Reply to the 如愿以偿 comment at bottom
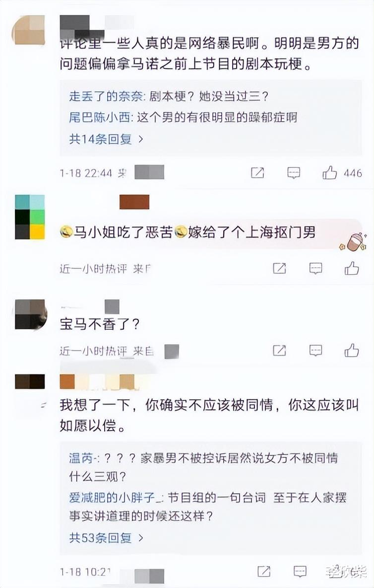This screenshot has width=374, height=588. [300, 571]
